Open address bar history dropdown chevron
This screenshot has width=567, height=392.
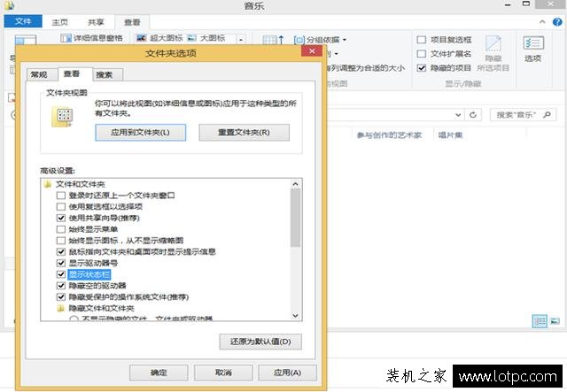(x=458, y=115)
